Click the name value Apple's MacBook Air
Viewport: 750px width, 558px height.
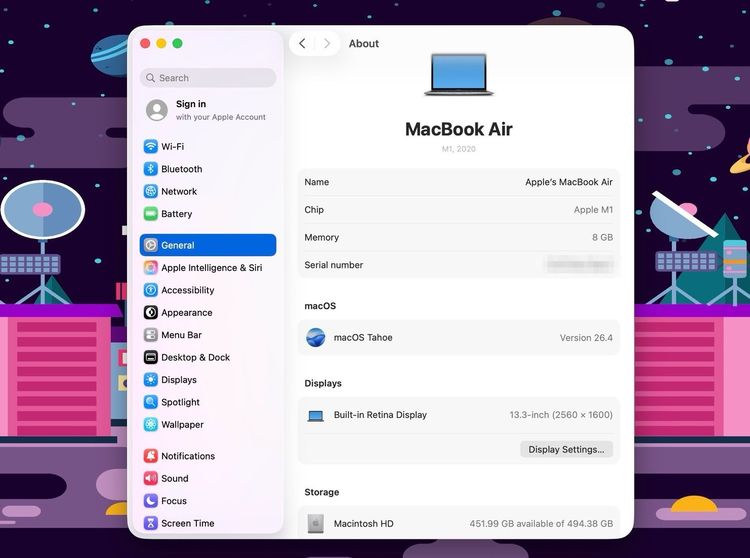coord(569,182)
